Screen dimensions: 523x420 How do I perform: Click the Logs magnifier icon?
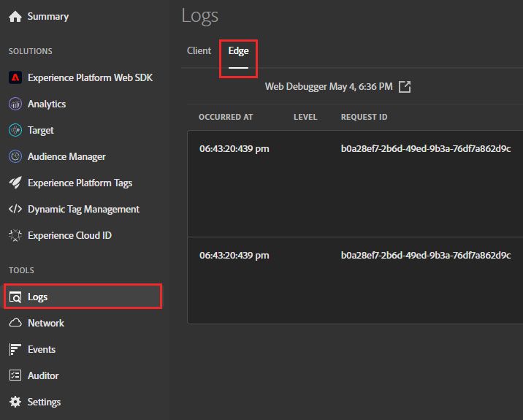15,297
